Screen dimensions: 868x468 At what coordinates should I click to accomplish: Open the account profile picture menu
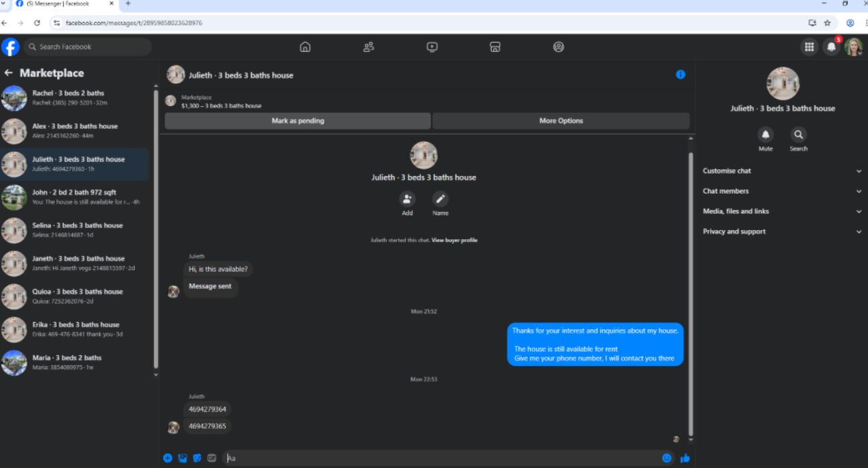(853, 47)
